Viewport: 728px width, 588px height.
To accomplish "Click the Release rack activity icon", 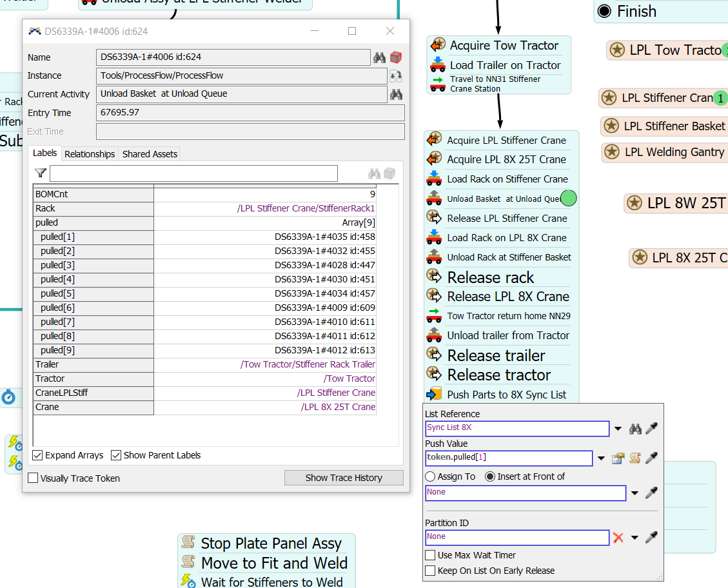I will pos(434,276).
